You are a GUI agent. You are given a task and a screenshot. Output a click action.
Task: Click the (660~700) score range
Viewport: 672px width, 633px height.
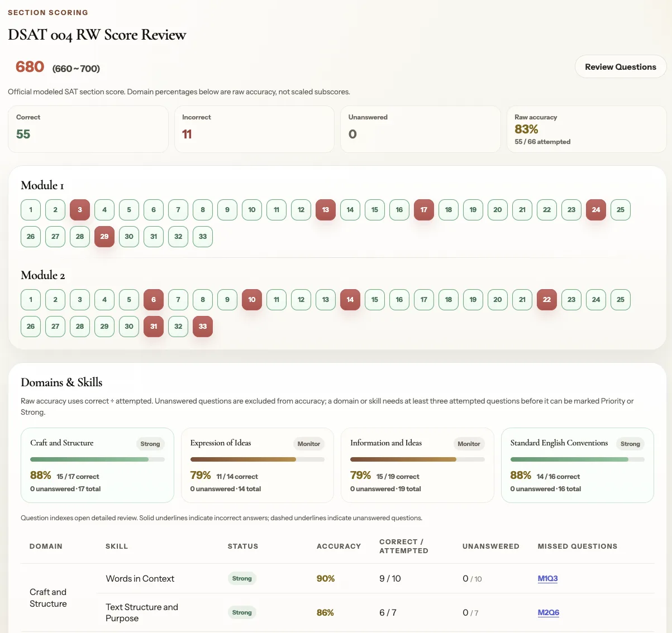pos(76,69)
